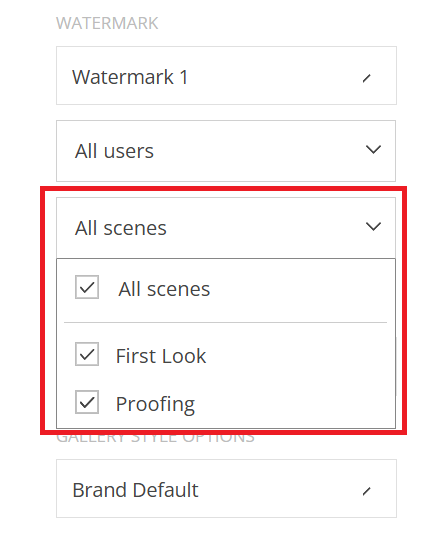The height and width of the screenshot is (535, 443).
Task: Click the partially hidden Gallery Style Options heading
Action: pyautogui.click(x=155, y=437)
